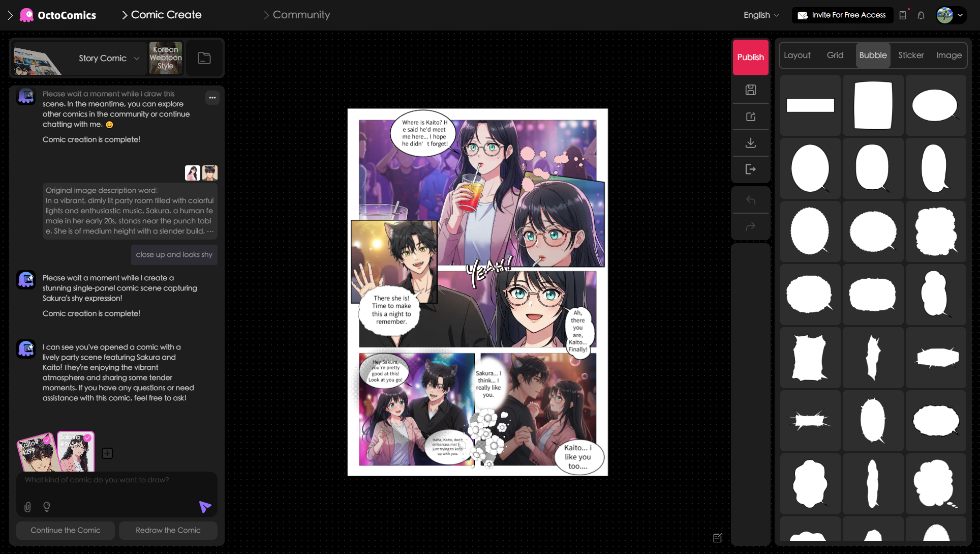The height and width of the screenshot is (554, 980).
Task: Switch to the Sticker tab
Action: [911, 55]
